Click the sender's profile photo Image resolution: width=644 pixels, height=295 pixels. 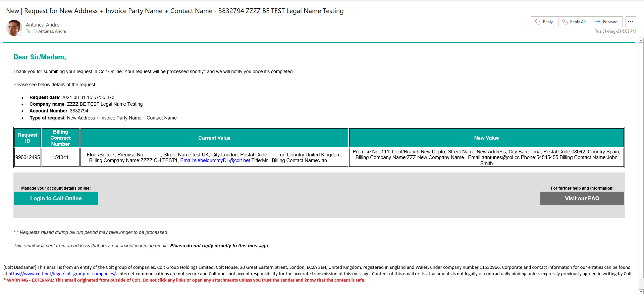(x=14, y=28)
